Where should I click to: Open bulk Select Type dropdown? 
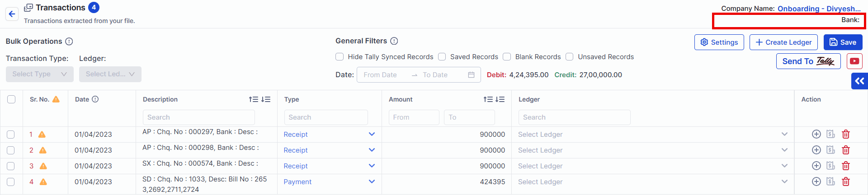pos(40,74)
